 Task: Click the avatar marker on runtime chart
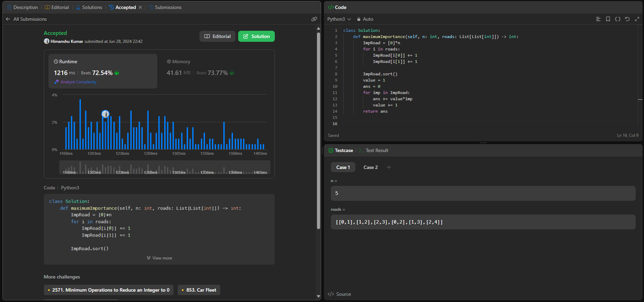coord(106,114)
